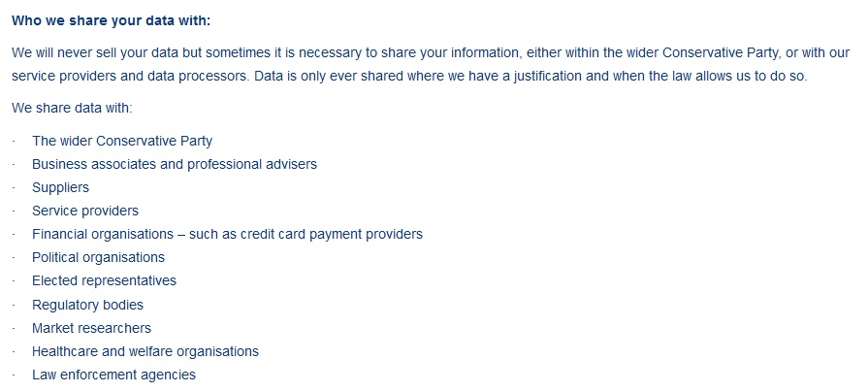The image size is (868, 392).
Task: Click the bullet dot before 'Suppliers'
Action: pyautogui.click(x=14, y=188)
